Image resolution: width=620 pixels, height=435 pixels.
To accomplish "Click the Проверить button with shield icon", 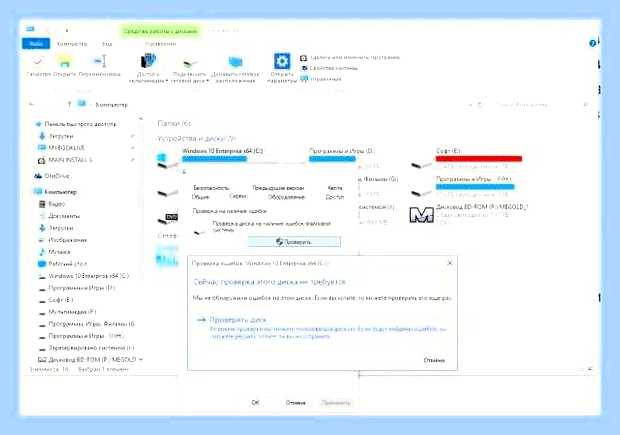I will (294, 242).
